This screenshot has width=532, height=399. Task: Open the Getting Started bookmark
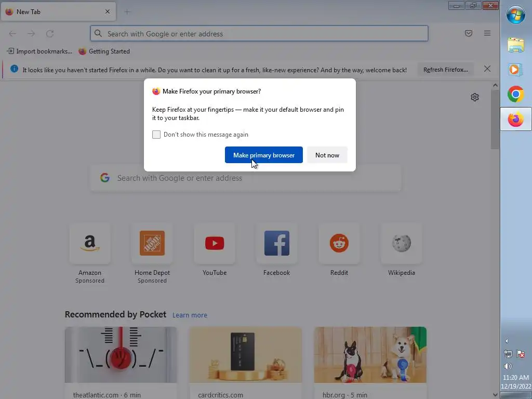pos(104,51)
